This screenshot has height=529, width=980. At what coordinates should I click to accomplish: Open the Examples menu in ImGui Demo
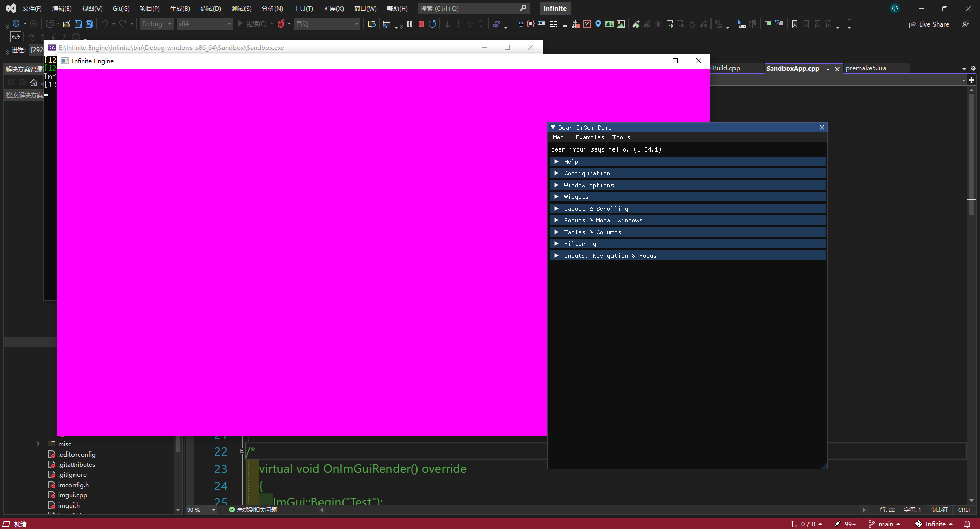point(590,137)
